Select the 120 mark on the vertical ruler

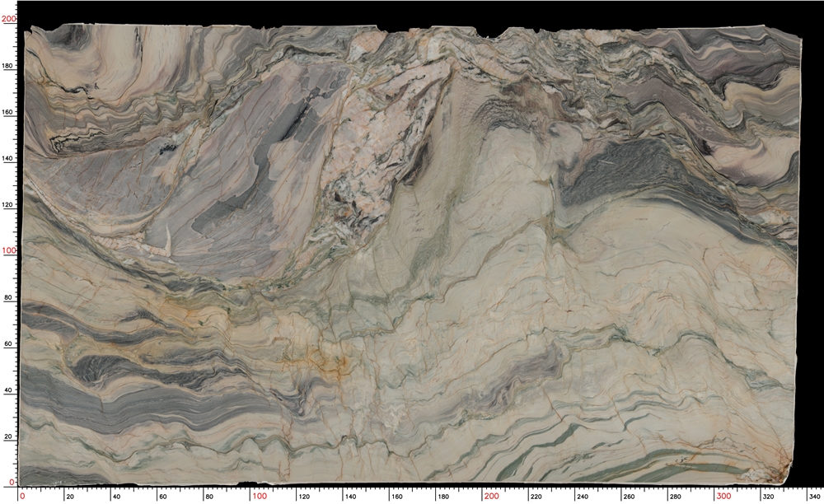[x=10, y=204]
